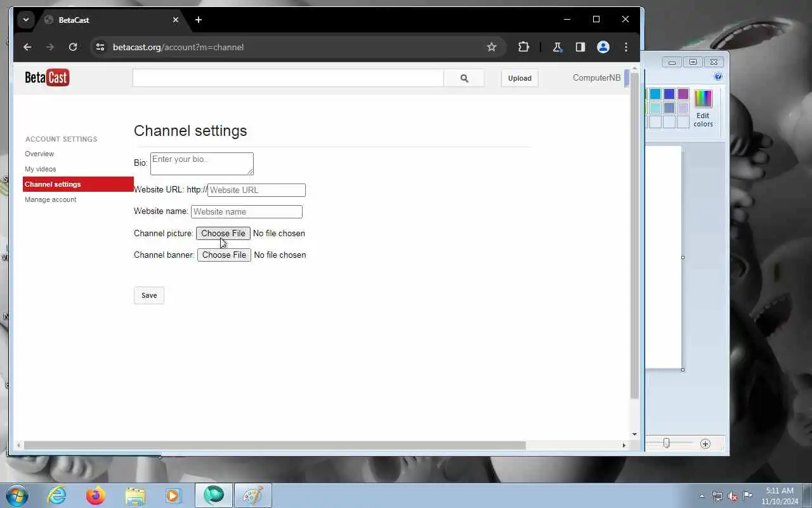Click the muted volume tray icon
This screenshot has height=508, width=812.
click(x=733, y=496)
